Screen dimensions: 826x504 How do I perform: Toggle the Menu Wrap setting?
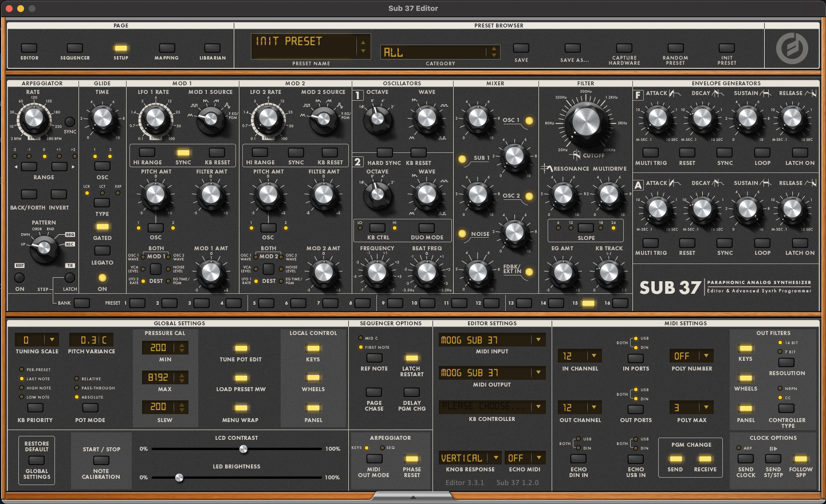tap(241, 408)
